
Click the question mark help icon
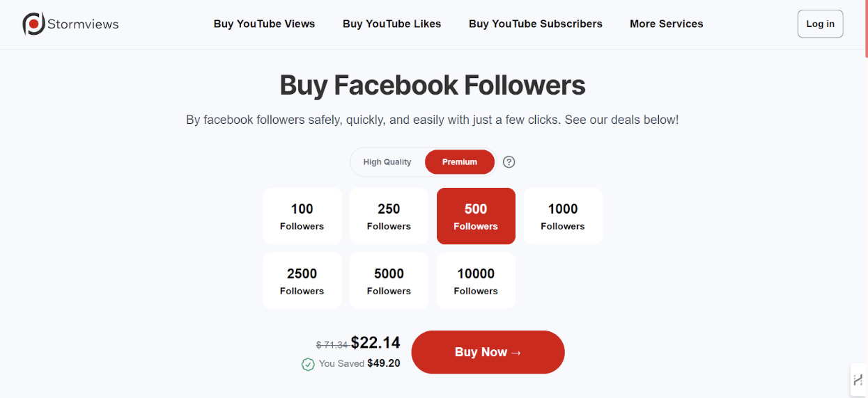click(509, 162)
